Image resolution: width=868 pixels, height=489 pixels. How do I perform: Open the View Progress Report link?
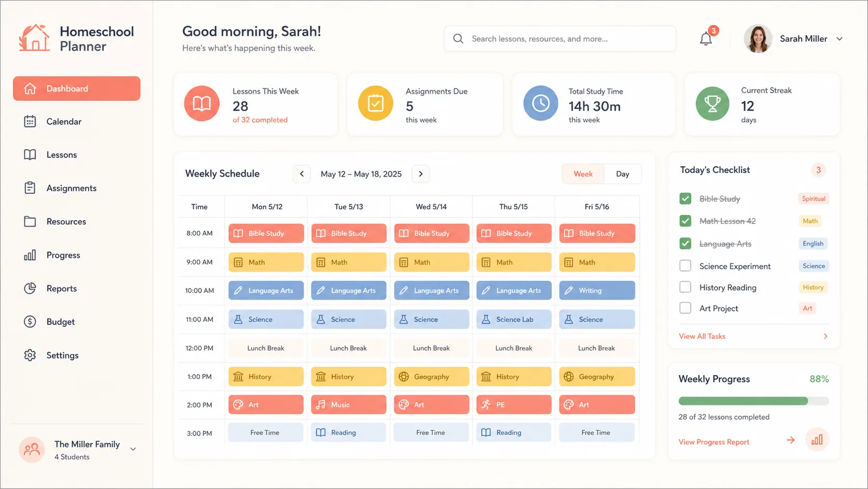714,442
